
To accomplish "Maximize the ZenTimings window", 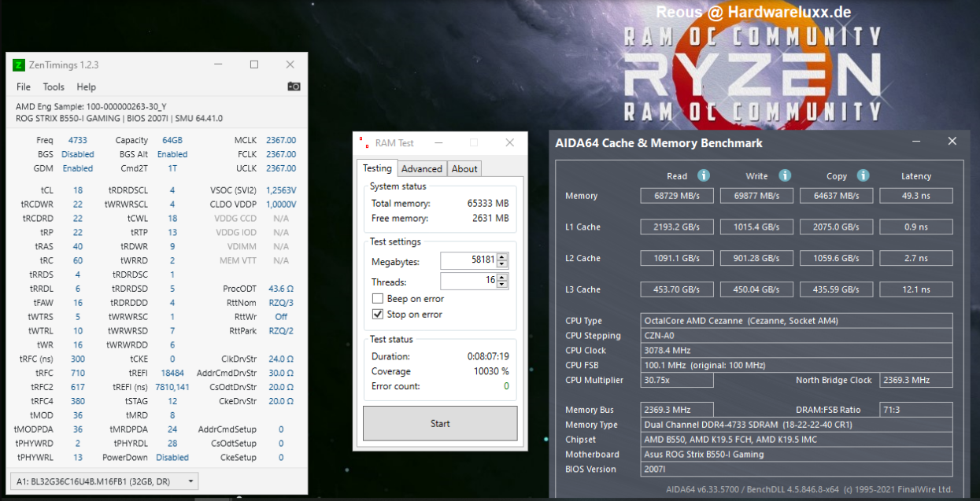I will (x=254, y=64).
